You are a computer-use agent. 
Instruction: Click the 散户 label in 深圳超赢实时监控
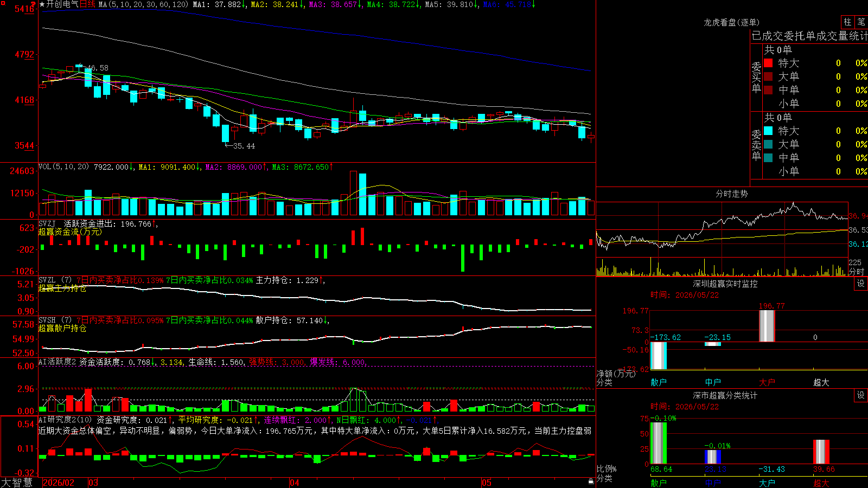659,382
